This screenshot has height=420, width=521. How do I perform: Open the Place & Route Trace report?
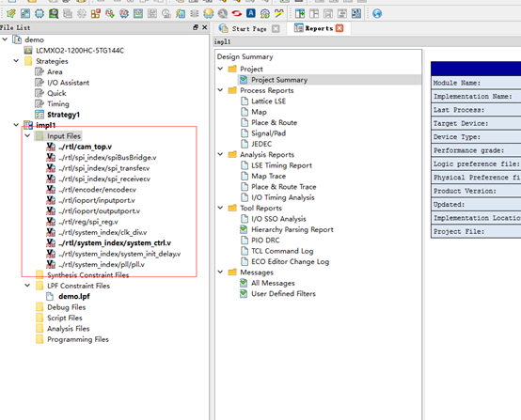tap(284, 187)
